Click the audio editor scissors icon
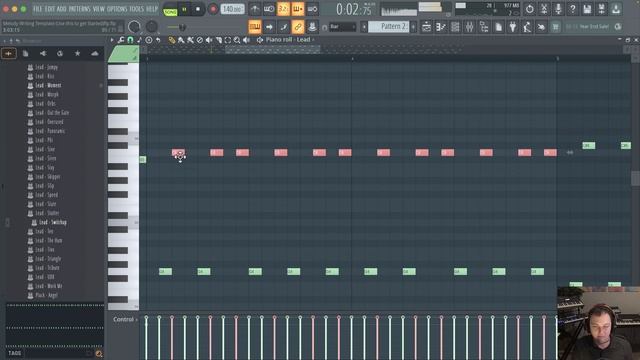 544,9
